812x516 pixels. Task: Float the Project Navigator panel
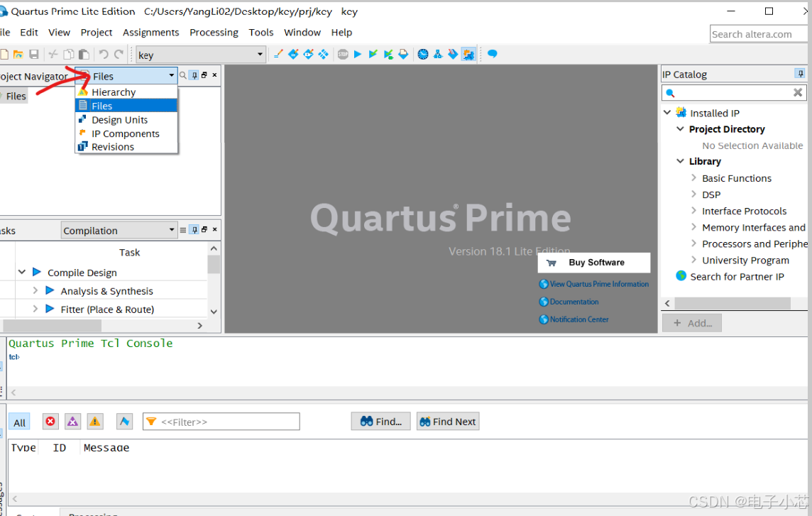[204, 75]
